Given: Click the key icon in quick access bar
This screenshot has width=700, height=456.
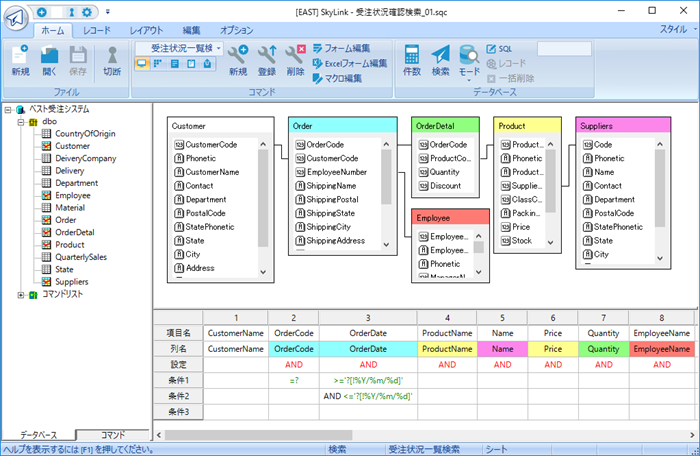Looking at the screenshot, I should (x=71, y=12).
